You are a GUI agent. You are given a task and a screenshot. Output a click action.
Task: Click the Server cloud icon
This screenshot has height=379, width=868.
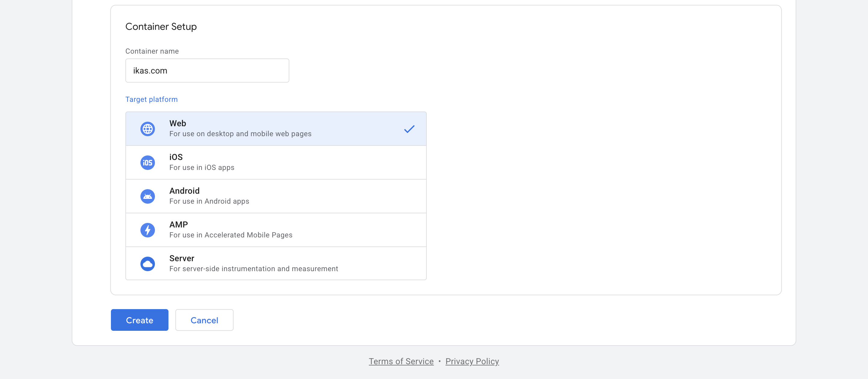coord(148,264)
